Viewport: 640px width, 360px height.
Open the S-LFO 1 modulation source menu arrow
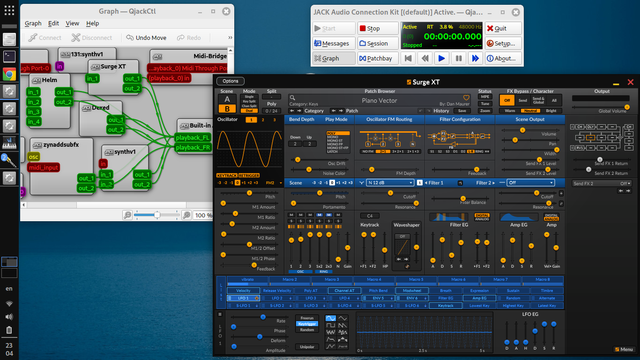point(257,305)
